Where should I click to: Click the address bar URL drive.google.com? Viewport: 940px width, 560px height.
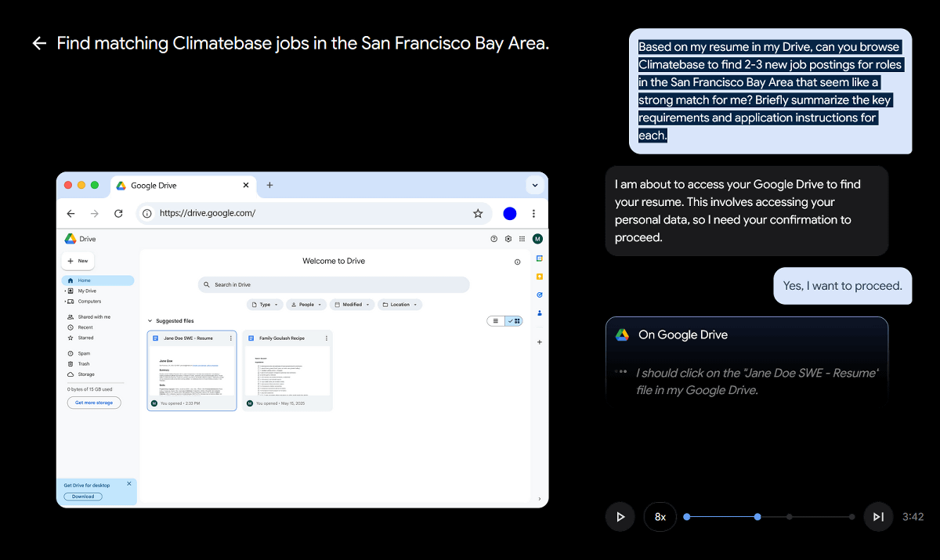pyautogui.click(x=208, y=213)
